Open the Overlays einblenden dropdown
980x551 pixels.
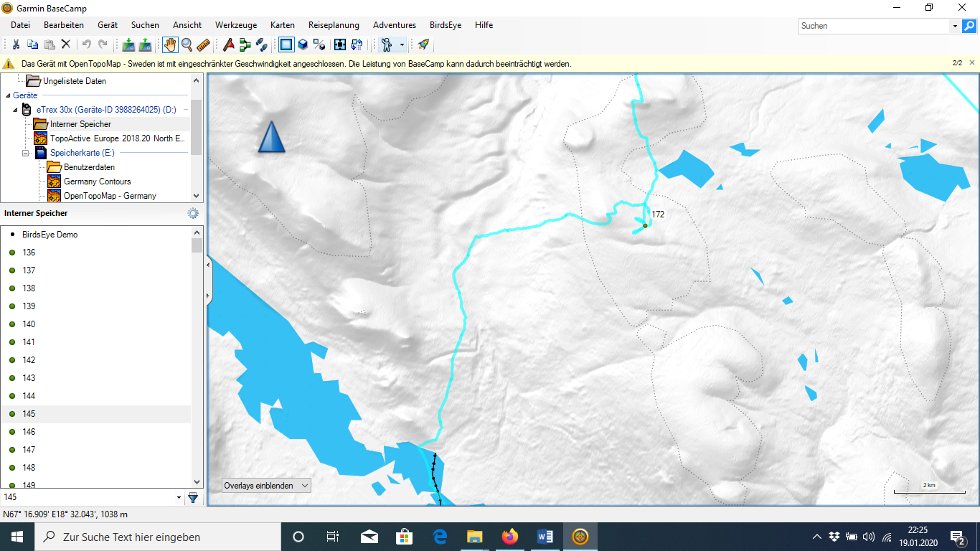266,486
